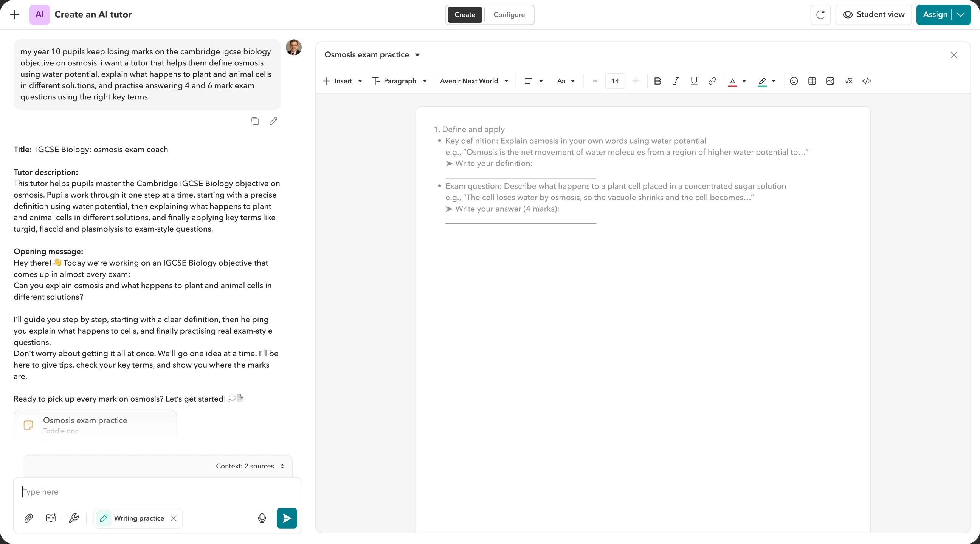Switch to the Configure tab

509,15
